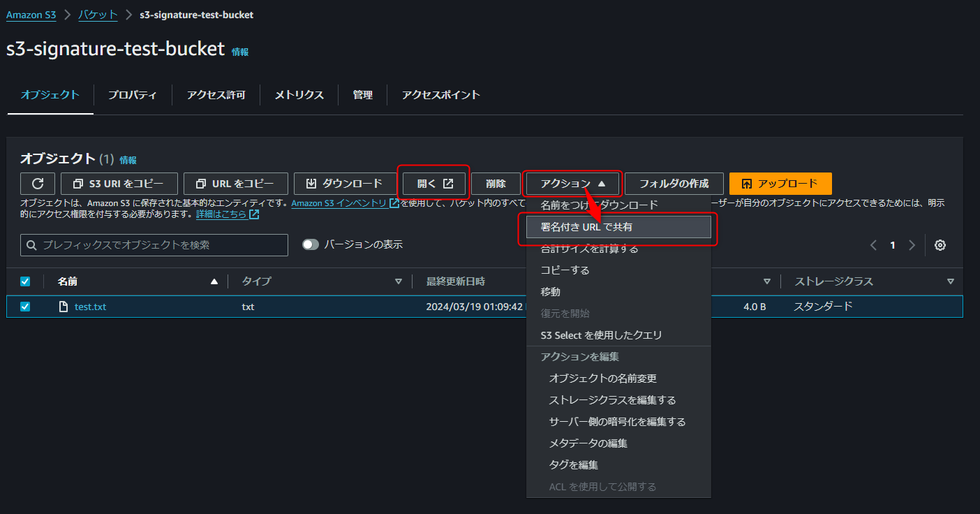
Task: Click the 削除 button
Action: click(x=496, y=184)
